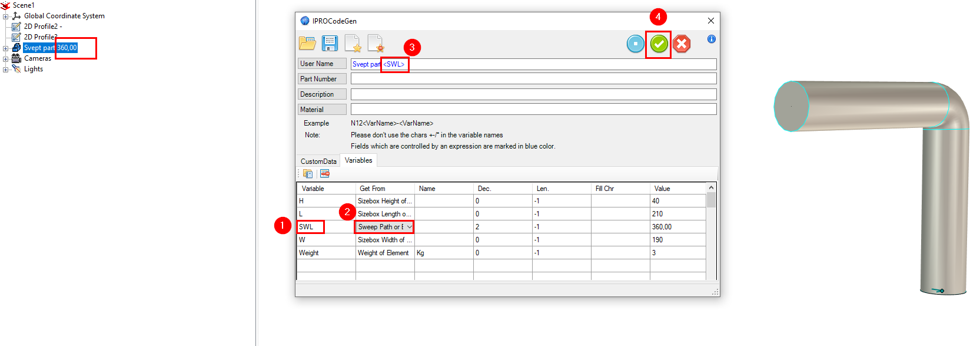Open the blue info icon
Viewport: 980px width, 346px height.
coord(712,39)
